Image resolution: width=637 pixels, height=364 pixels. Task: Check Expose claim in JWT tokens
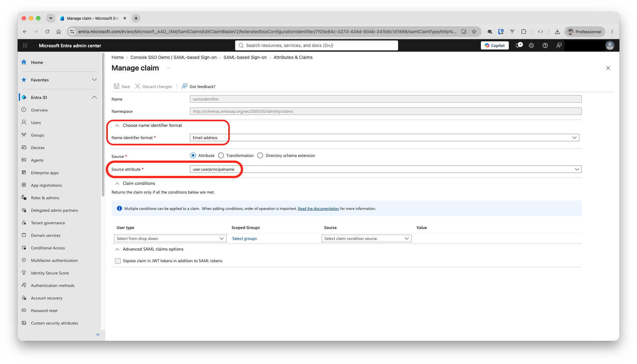[x=118, y=261]
